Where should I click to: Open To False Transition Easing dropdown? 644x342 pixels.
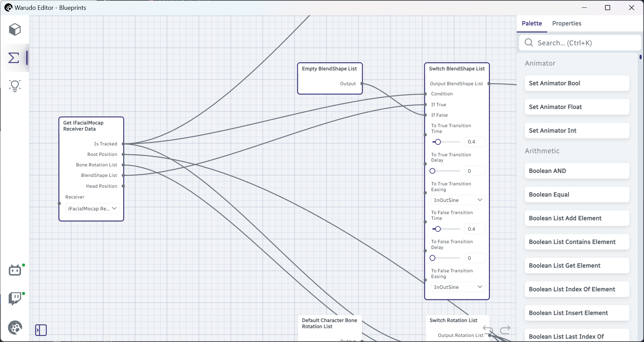(x=458, y=287)
